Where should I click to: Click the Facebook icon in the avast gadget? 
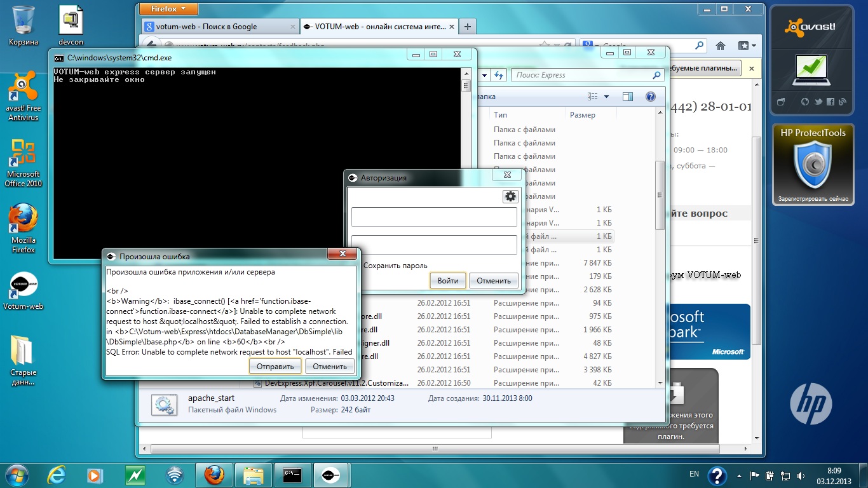pyautogui.click(x=831, y=102)
